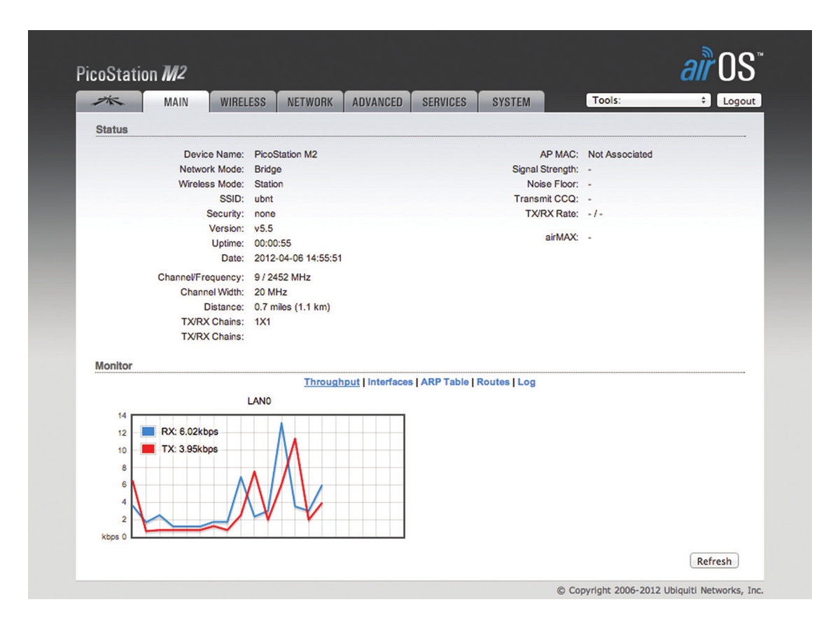
Task: Select the Uptime value 00:00:55
Action: (273, 244)
